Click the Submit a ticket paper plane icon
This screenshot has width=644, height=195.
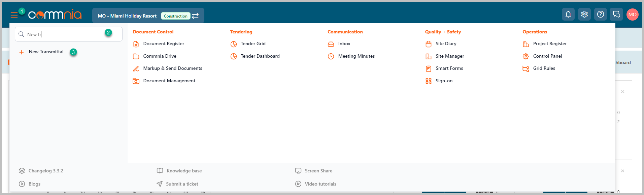point(160,184)
